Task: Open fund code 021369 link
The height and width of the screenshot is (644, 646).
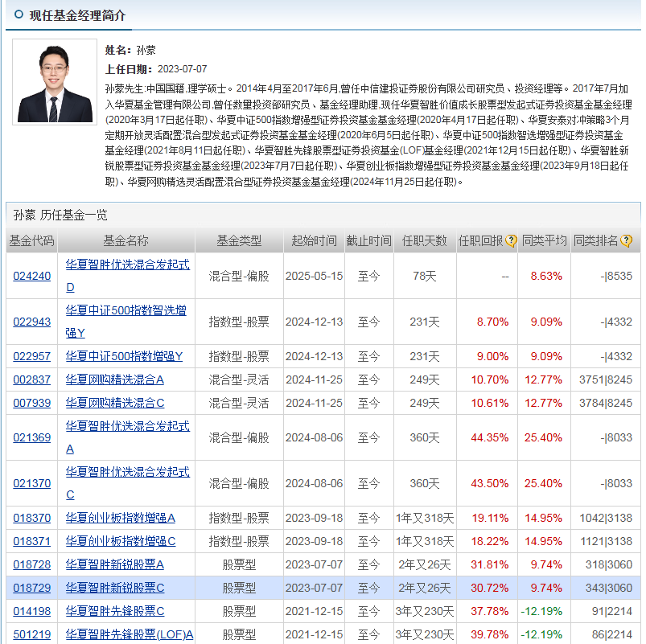Action: pyautogui.click(x=31, y=437)
